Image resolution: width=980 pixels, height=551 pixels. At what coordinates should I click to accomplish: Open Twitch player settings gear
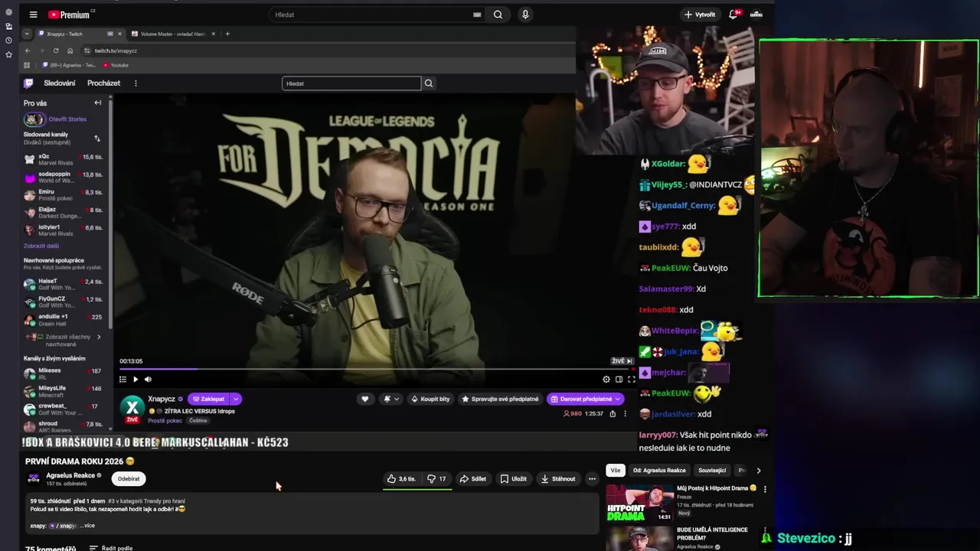[606, 380]
